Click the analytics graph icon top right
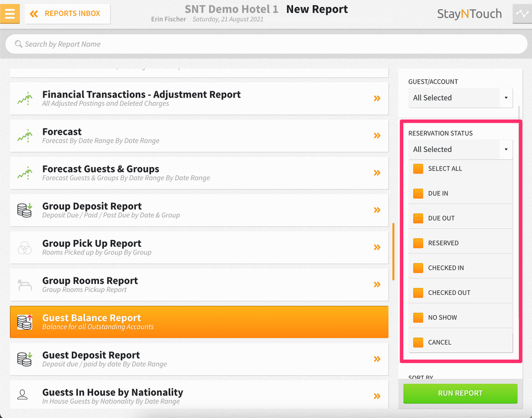This screenshot has width=532, height=418. pos(522,13)
